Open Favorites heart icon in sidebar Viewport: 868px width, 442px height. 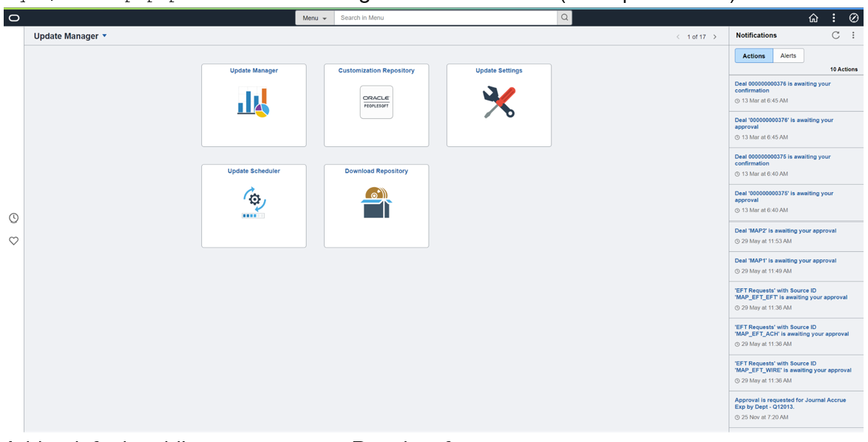coord(14,241)
